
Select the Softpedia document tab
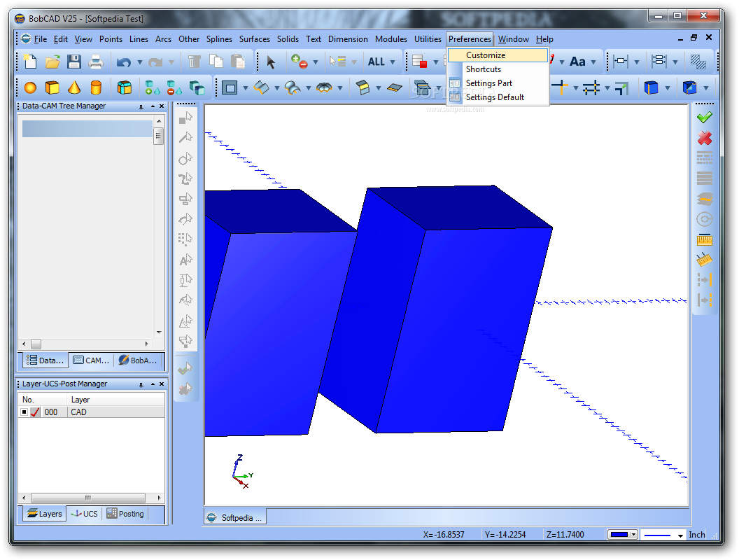click(235, 517)
